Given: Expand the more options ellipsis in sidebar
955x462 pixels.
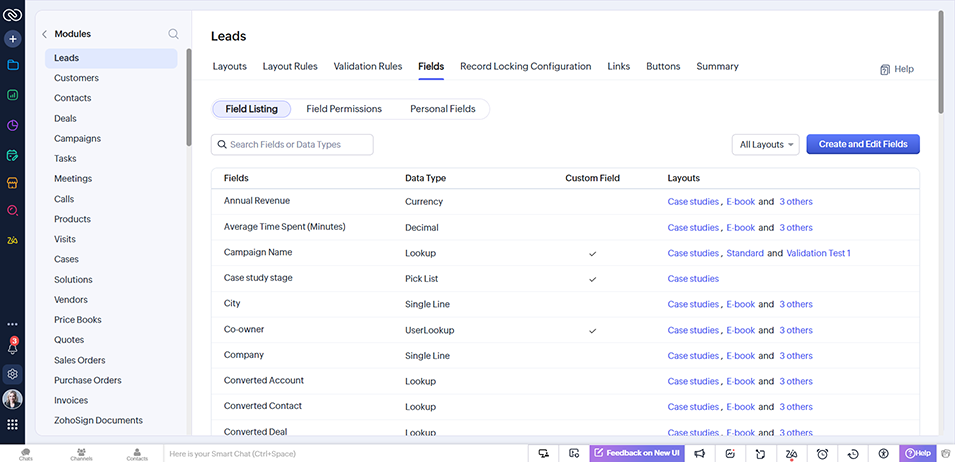Looking at the screenshot, I should (x=13, y=324).
